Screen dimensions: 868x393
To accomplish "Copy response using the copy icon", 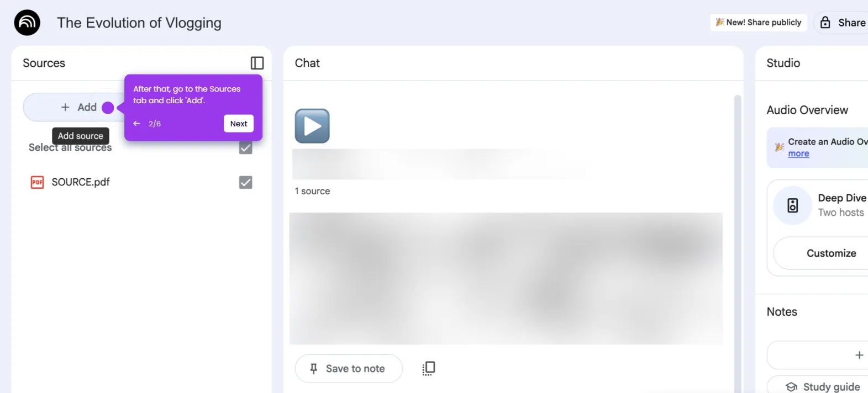I will click(429, 368).
